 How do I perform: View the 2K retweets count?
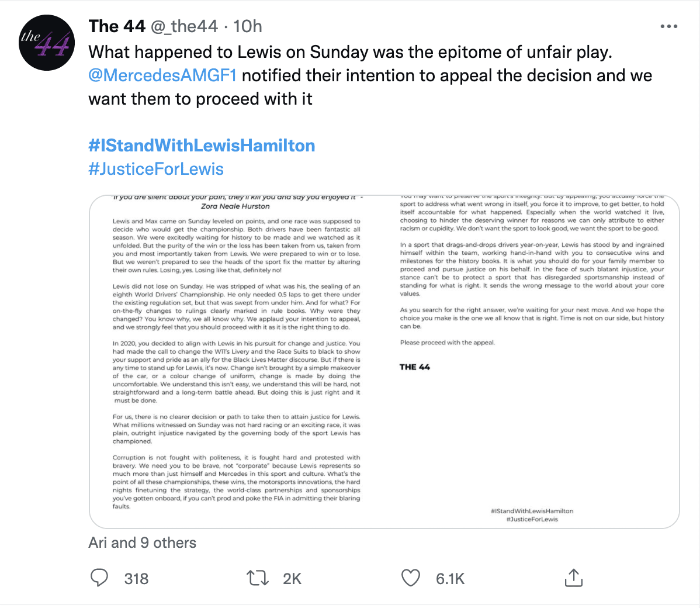[x=292, y=579]
